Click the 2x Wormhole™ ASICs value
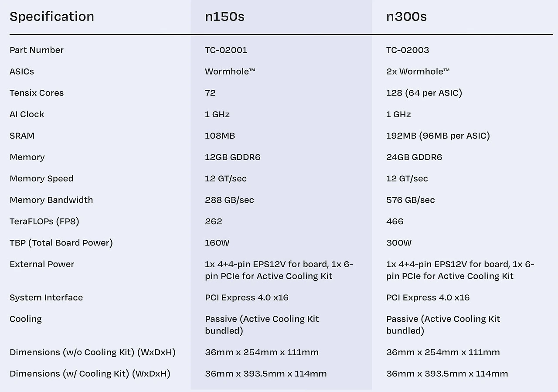The image size is (558, 392). 418,72
